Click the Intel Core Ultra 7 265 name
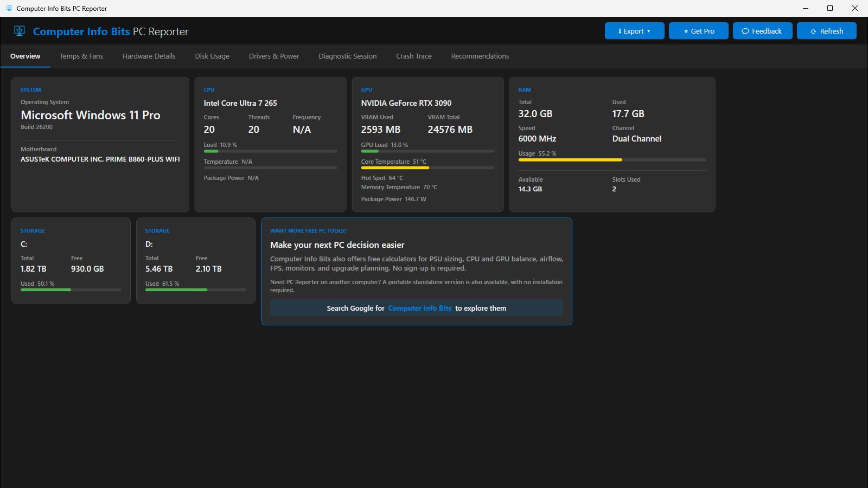868x488 pixels. [x=240, y=103]
